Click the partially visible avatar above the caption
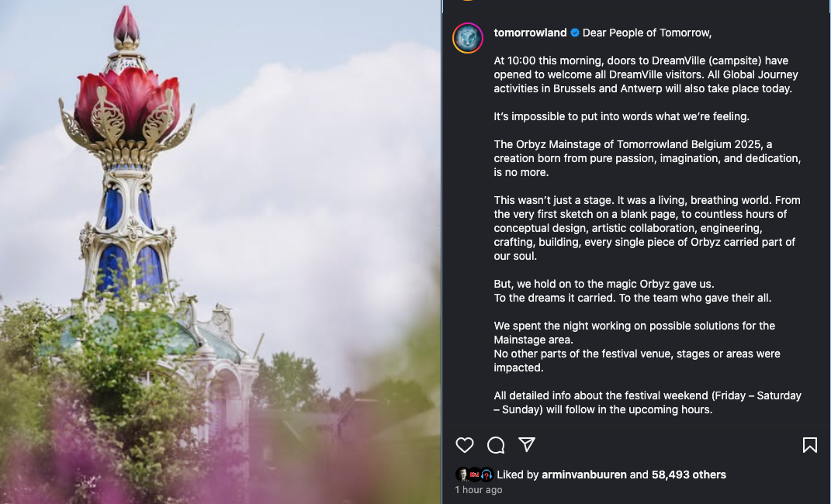The image size is (831, 504). (466, 1)
